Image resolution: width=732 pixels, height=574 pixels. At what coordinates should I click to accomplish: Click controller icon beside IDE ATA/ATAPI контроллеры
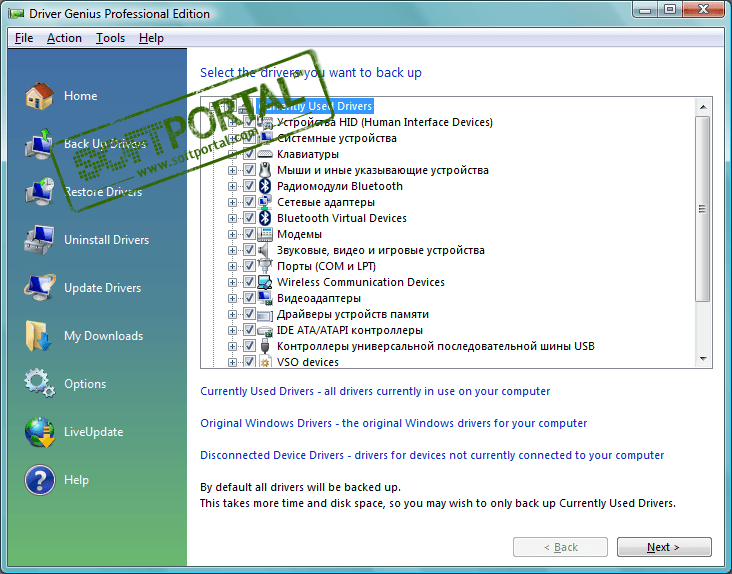(265, 331)
